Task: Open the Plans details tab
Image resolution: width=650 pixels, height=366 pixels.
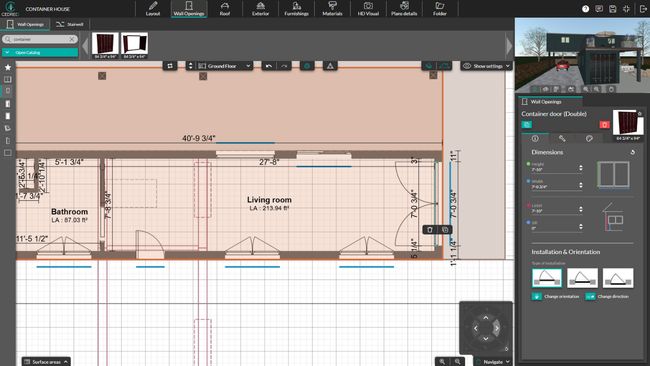Action: pyautogui.click(x=404, y=9)
